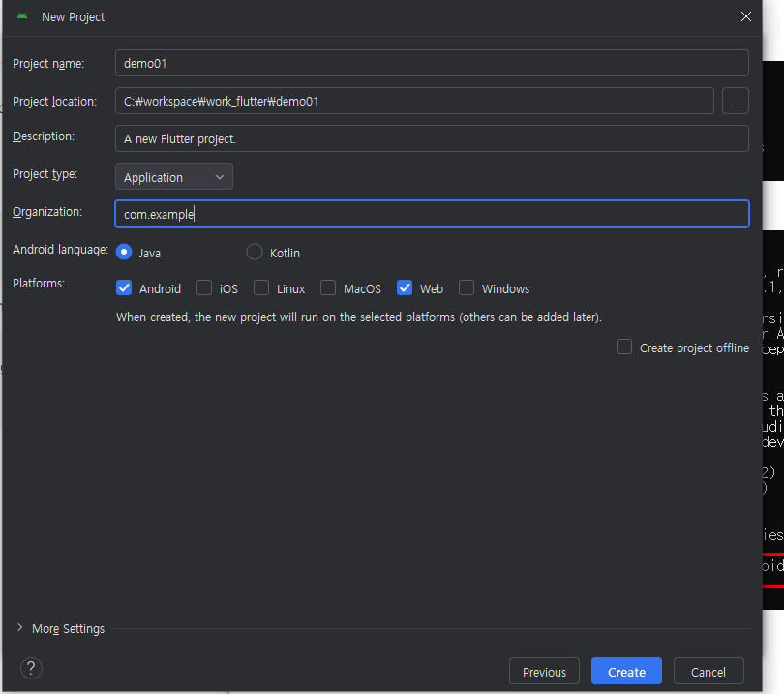Click the Create button

coord(626,671)
